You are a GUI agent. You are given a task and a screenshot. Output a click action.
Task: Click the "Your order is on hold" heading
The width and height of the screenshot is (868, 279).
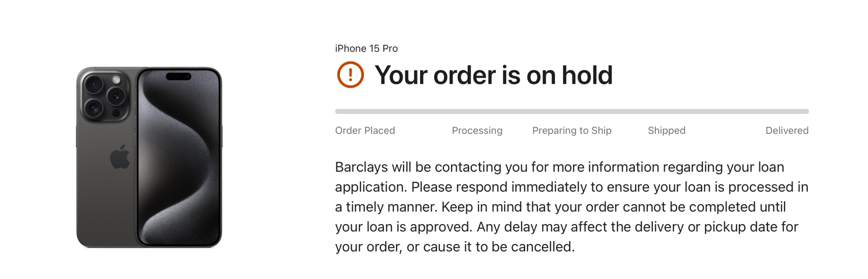pyautogui.click(x=493, y=75)
